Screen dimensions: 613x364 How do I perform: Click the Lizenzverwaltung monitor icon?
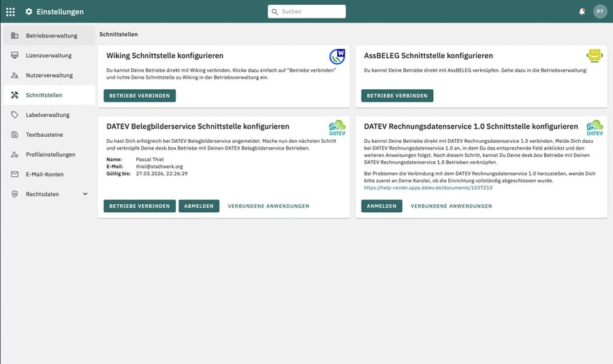coord(15,56)
